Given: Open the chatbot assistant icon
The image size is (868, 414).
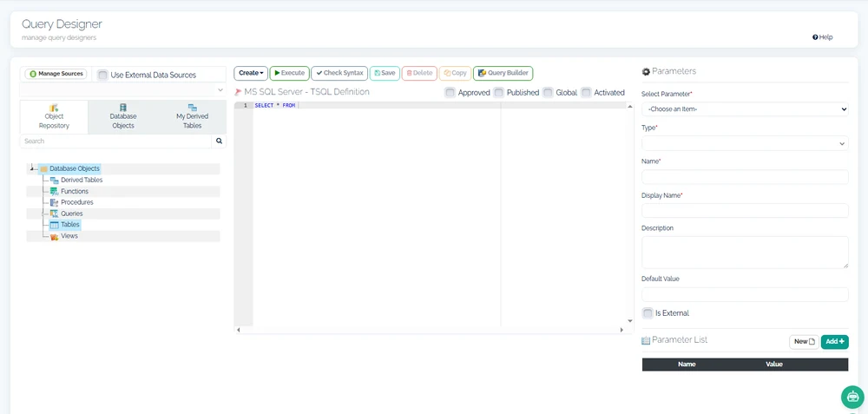Looking at the screenshot, I should tap(852, 397).
